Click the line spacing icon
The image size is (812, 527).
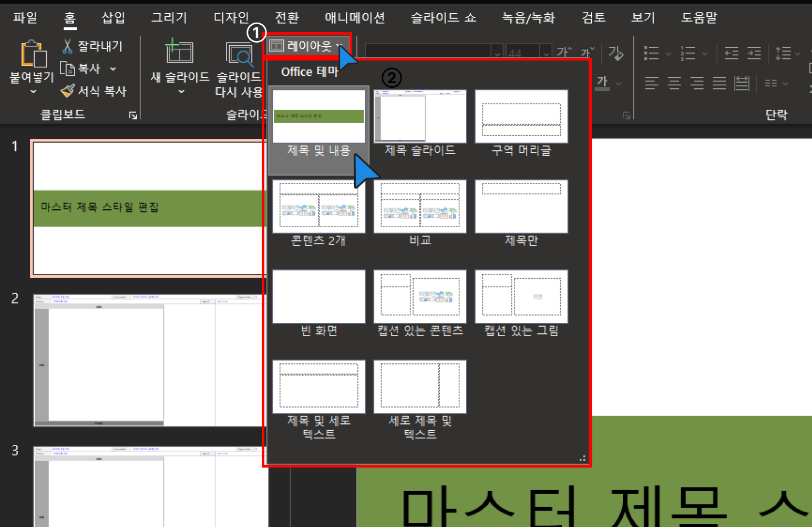pyautogui.click(x=783, y=53)
